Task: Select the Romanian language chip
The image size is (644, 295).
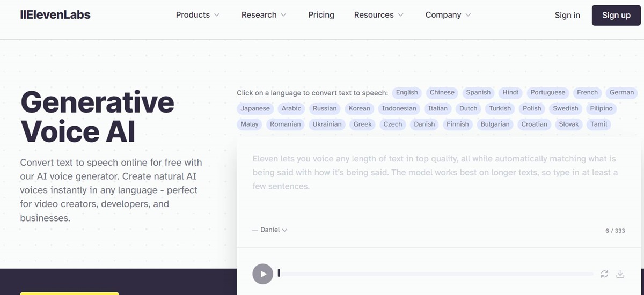Action: coord(286,124)
